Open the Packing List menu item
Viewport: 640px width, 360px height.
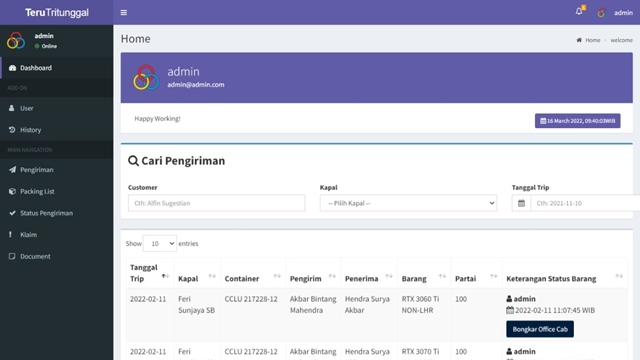pyautogui.click(x=57, y=191)
